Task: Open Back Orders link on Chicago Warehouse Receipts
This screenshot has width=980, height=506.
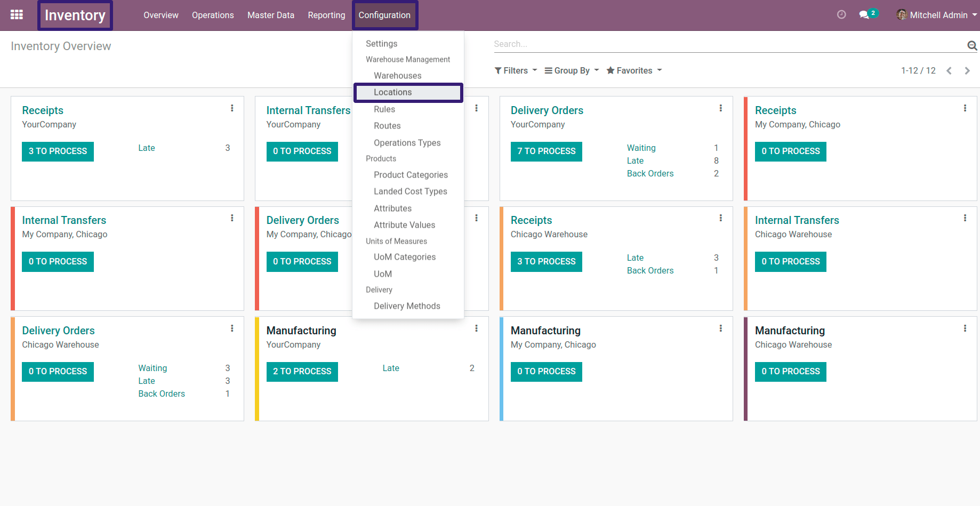Action: coord(650,271)
